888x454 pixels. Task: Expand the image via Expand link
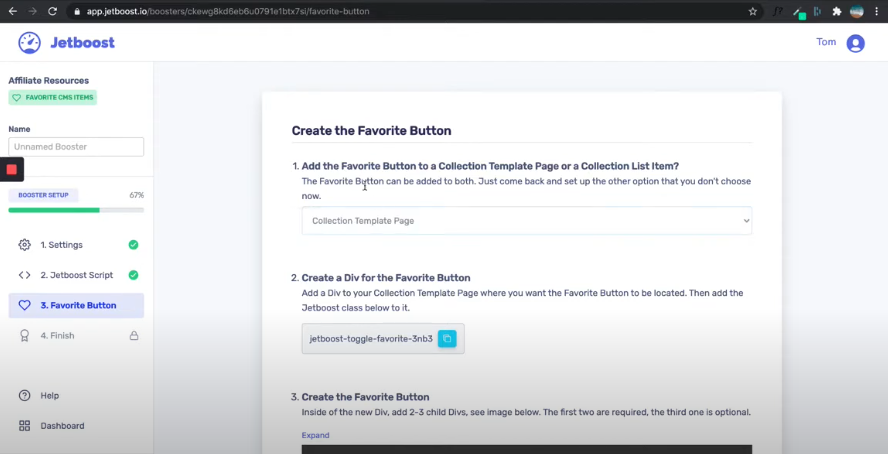(x=315, y=435)
